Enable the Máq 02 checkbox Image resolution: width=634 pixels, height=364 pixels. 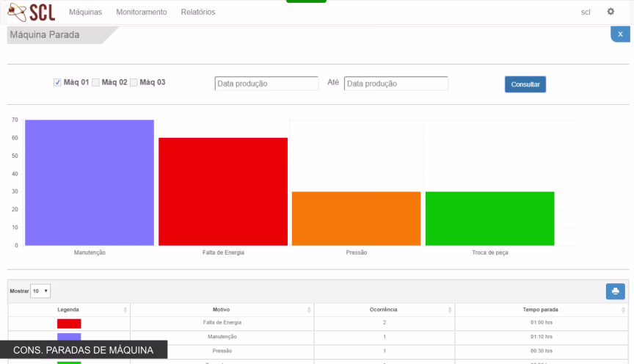point(95,83)
